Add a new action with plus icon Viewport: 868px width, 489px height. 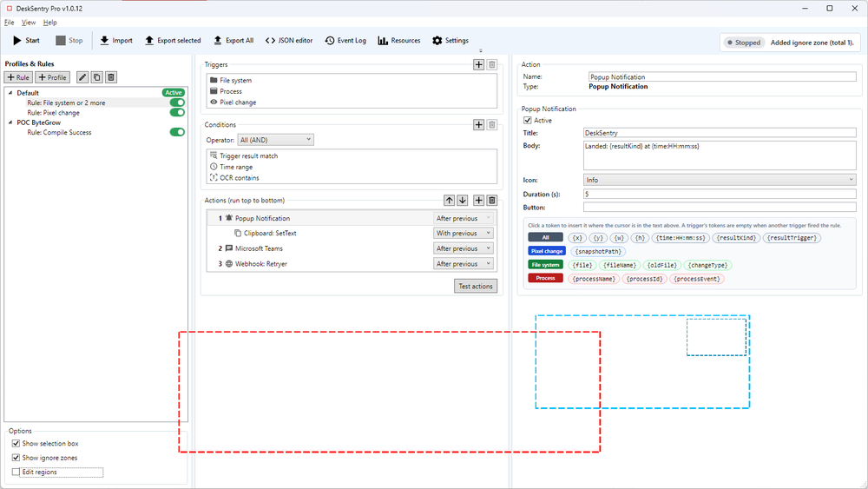point(479,201)
